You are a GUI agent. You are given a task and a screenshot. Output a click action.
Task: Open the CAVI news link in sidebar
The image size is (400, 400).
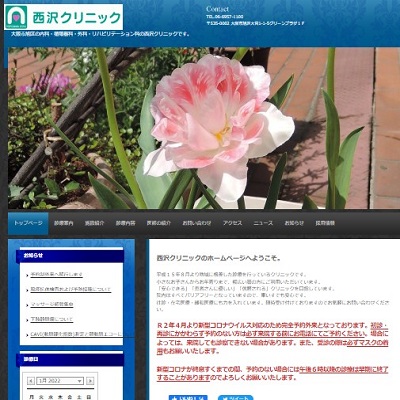pos(76,334)
